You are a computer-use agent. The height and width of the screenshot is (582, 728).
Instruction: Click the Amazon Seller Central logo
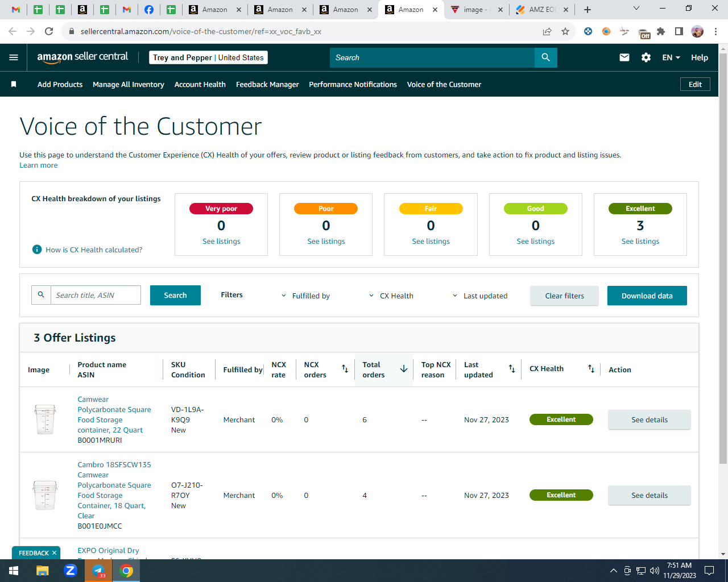click(82, 57)
